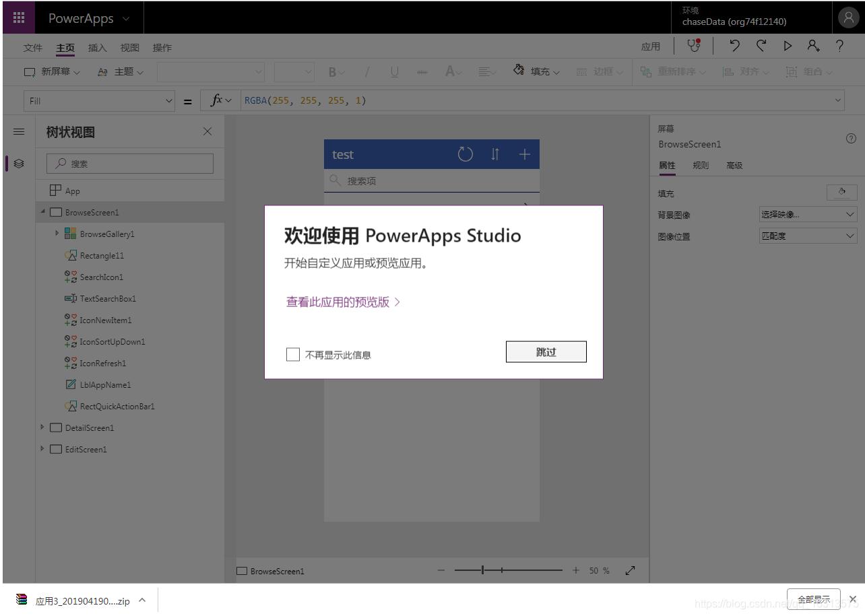Click the 全部显示 button
This screenshot has width=865, height=616.
[814, 599]
